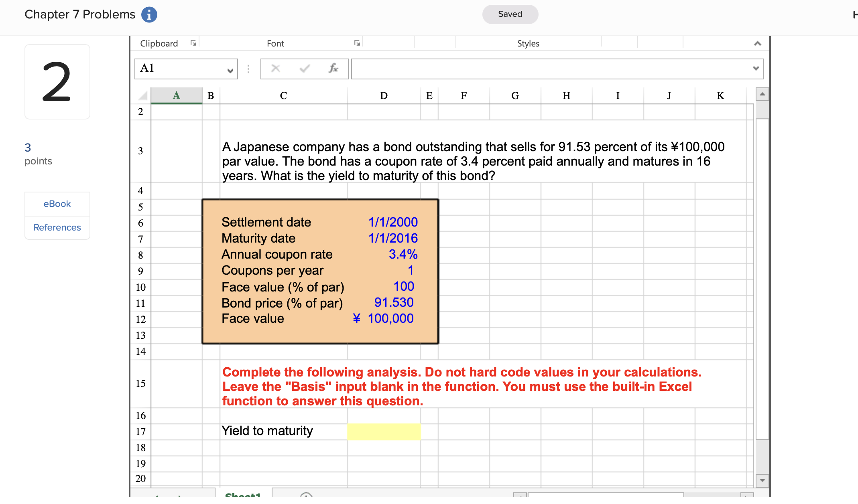The height and width of the screenshot is (504, 858).
Task: Click the enter checkmark icon in formula bar
Action: [305, 69]
